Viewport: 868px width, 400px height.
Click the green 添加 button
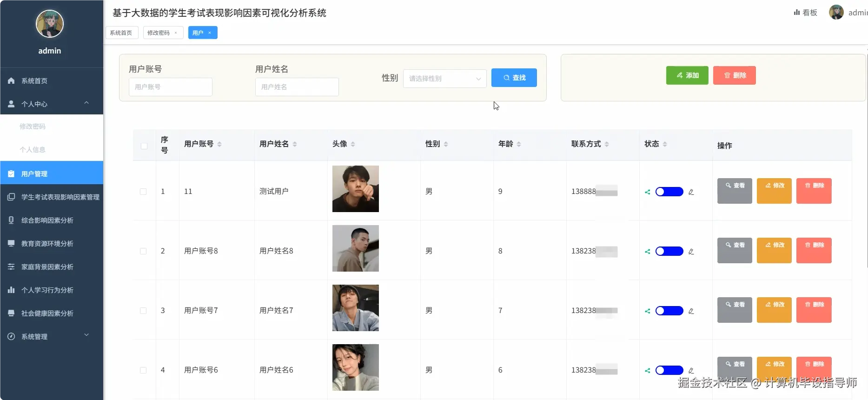pos(687,75)
